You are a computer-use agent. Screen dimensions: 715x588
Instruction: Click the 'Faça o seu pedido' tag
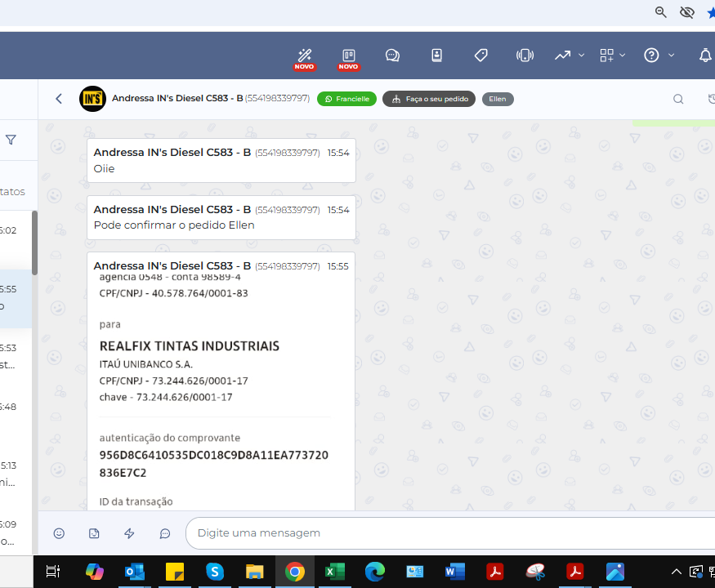pos(429,99)
